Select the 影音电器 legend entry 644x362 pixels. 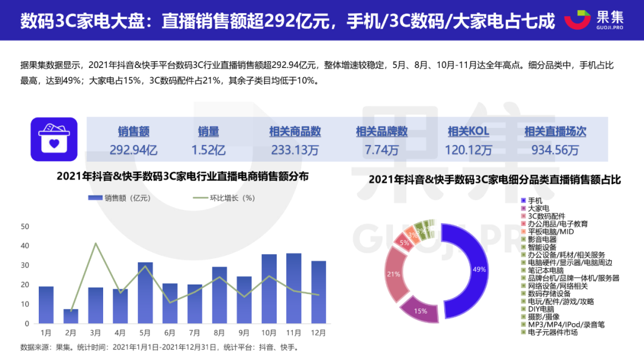click(x=539, y=239)
